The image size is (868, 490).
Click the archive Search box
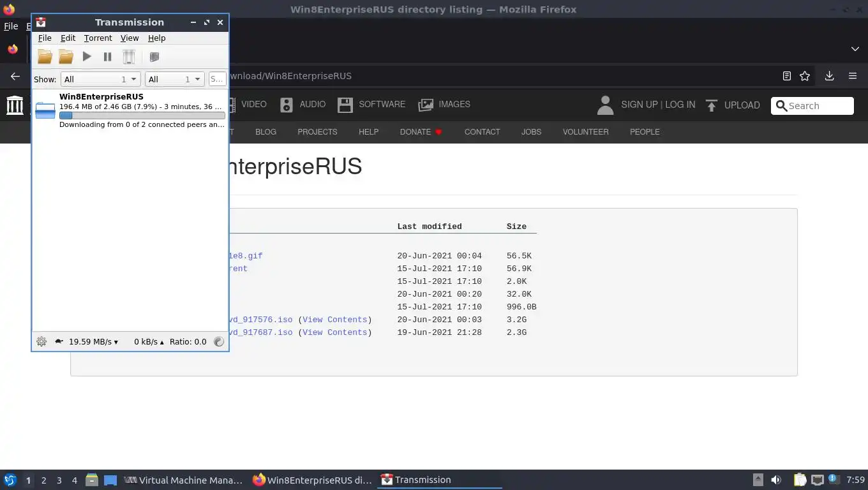pos(812,106)
